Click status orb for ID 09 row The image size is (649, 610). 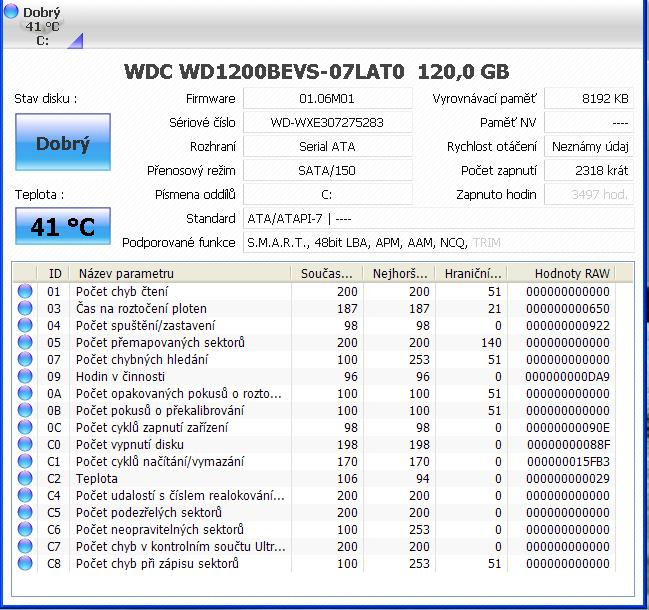(25, 376)
